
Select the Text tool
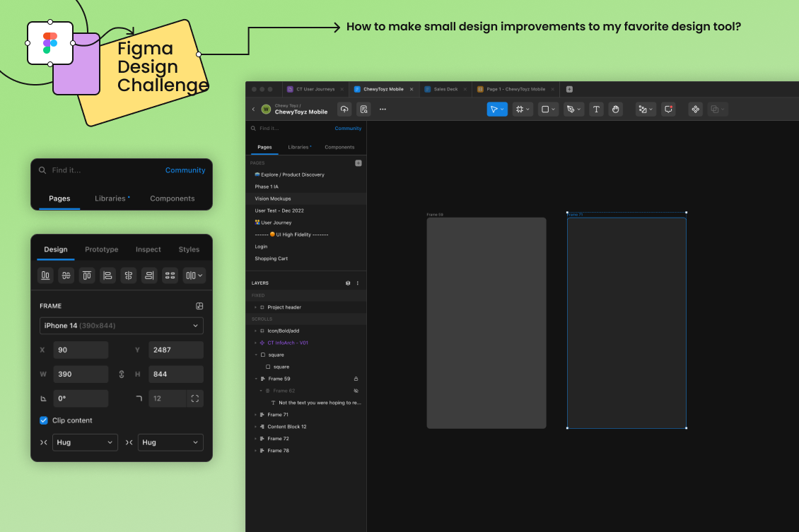coord(596,109)
